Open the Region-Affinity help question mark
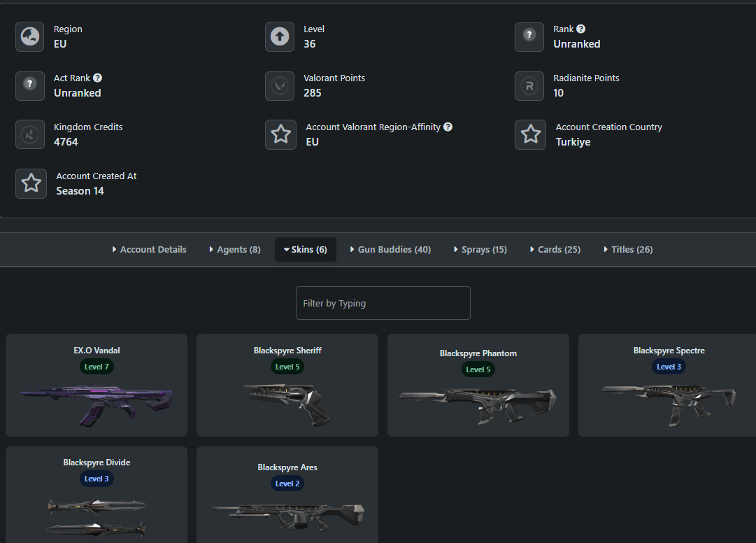Screen dimensions: 756x543 [448, 127]
